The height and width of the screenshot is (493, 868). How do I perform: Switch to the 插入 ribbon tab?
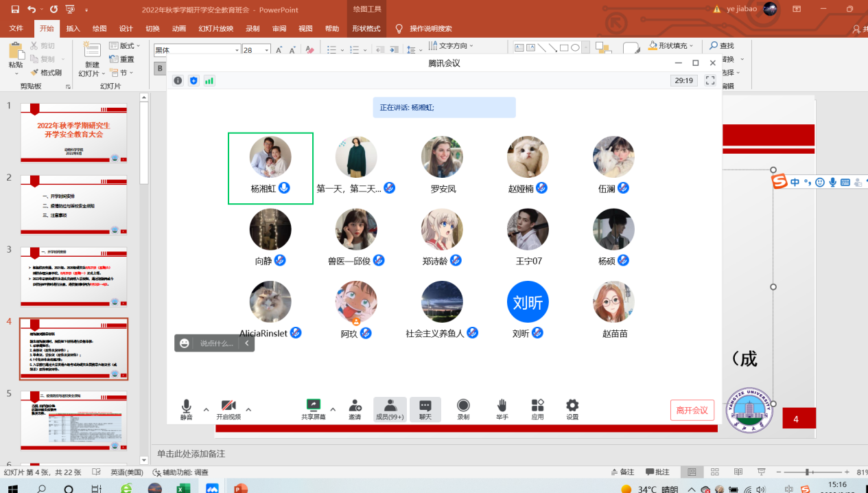[x=73, y=29]
